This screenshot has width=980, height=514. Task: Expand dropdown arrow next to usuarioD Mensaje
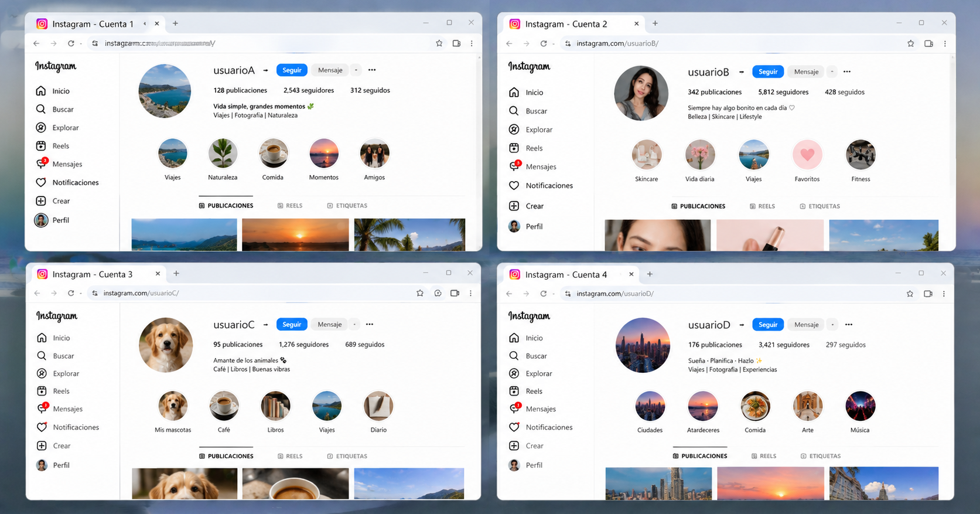[832, 324]
